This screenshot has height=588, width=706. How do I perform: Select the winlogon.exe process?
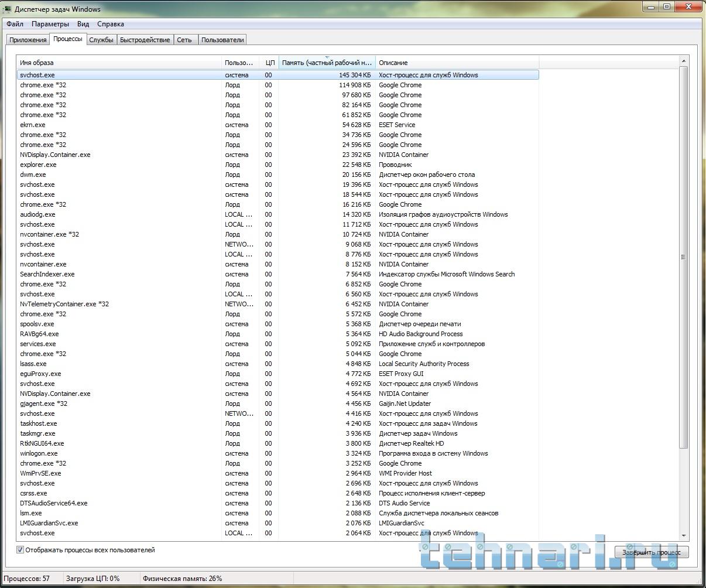click(x=278, y=453)
